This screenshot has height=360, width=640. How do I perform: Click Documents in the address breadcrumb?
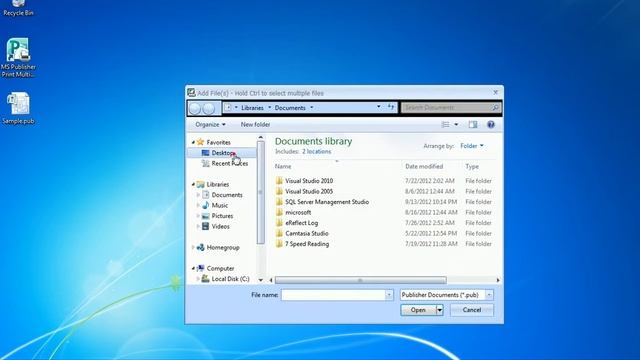click(x=290, y=108)
